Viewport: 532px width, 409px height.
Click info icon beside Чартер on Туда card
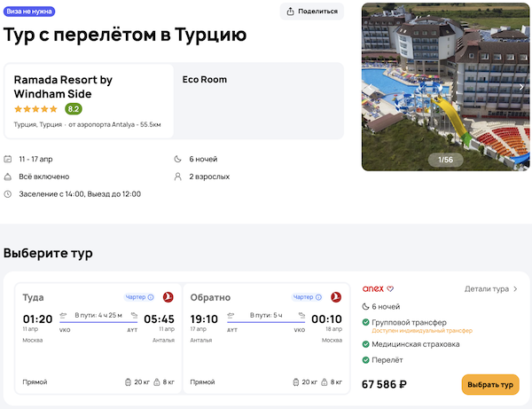coord(151,297)
